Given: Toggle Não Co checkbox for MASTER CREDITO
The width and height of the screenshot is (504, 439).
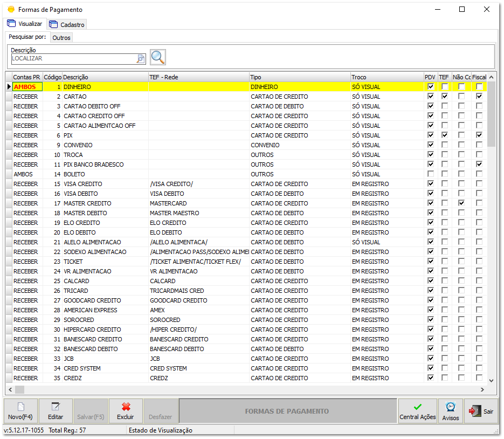Looking at the screenshot, I should pos(461,203).
